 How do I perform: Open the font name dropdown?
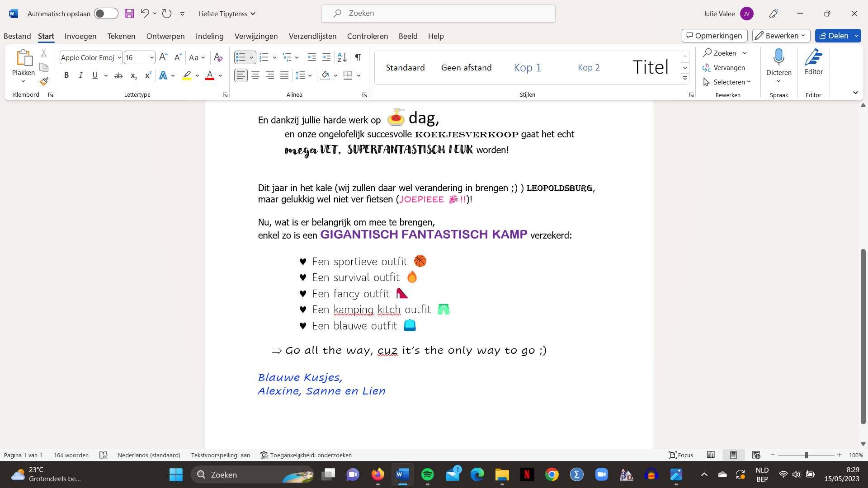point(119,57)
